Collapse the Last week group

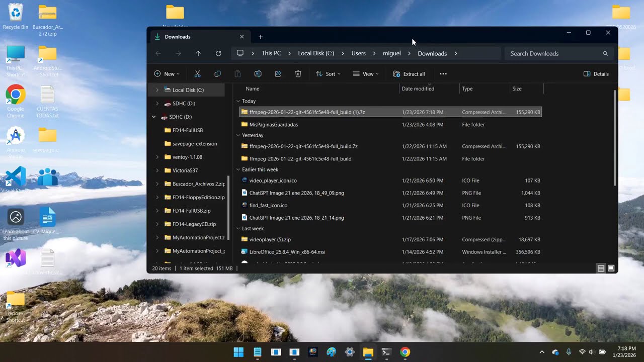(238, 228)
